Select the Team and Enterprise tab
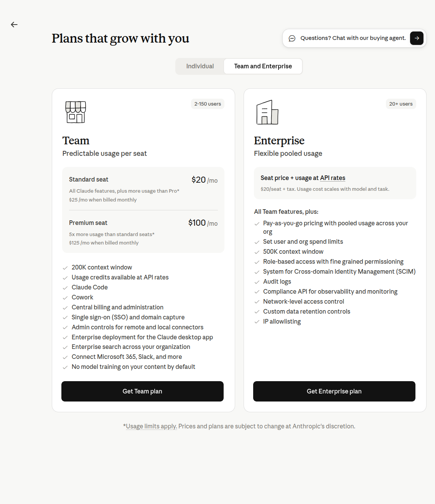 (263, 66)
